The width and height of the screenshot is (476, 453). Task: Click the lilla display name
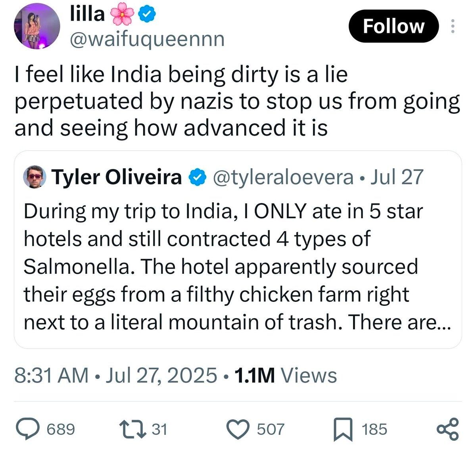click(87, 14)
